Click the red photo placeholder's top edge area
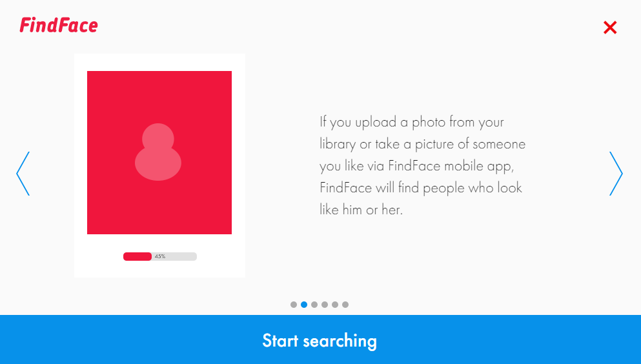 tap(159, 76)
